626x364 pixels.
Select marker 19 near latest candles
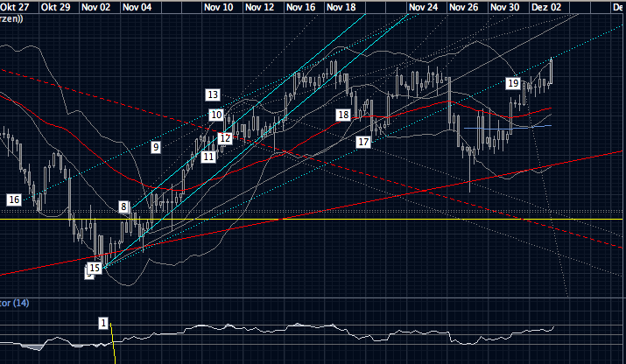pyautogui.click(x=513, y=83)
